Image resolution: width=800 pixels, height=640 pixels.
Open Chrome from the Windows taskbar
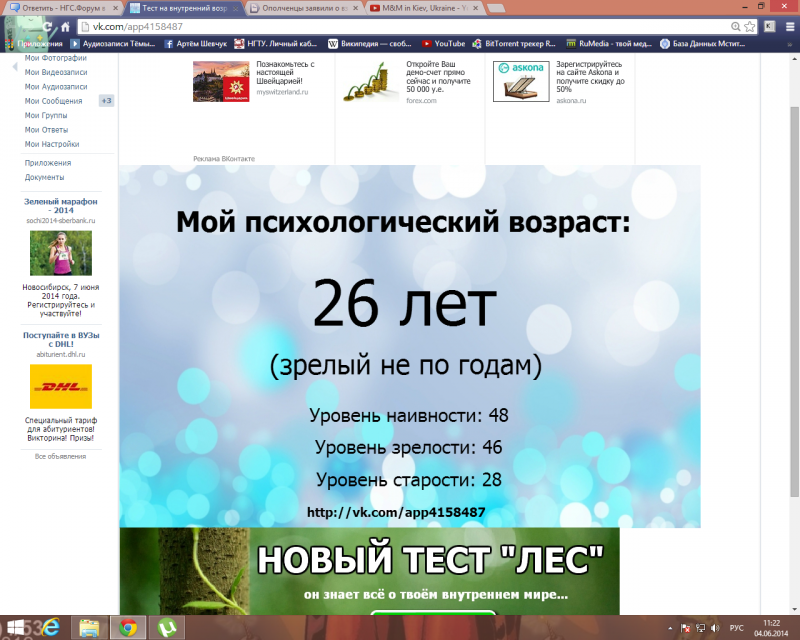(128, 628)
